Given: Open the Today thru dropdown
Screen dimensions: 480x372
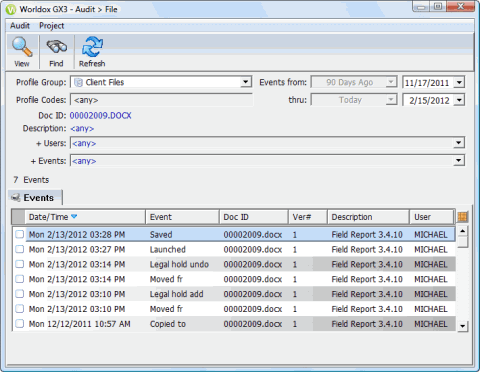Looking at the screenshot, I should tap(391, 99).
